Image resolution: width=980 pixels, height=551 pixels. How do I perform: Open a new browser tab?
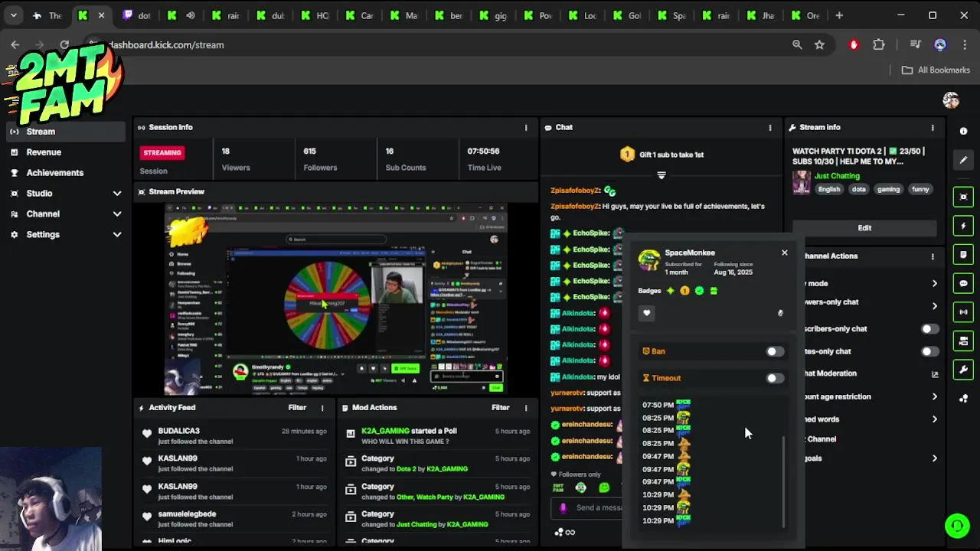(839, 15)
